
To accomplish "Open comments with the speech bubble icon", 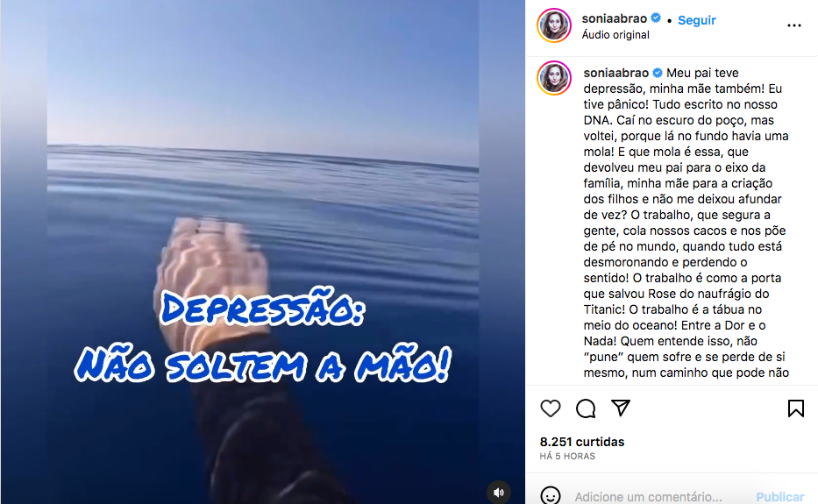I will (586, 408).
